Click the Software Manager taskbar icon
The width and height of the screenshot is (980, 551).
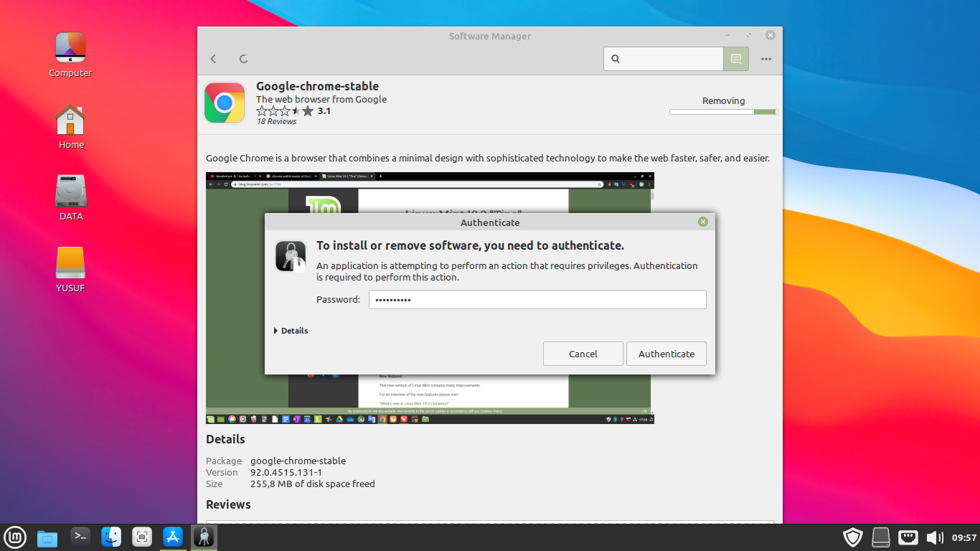[173, 537]
